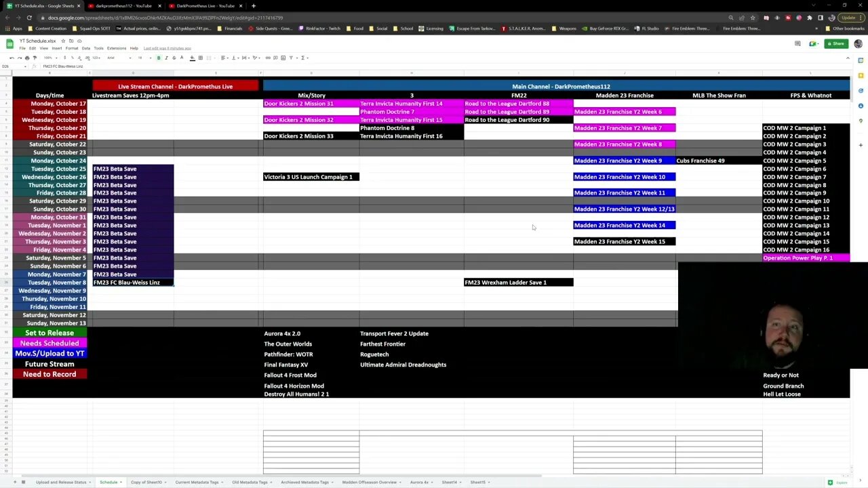Select the Paint format tool
868x488 pixels.
click(35, 58)
